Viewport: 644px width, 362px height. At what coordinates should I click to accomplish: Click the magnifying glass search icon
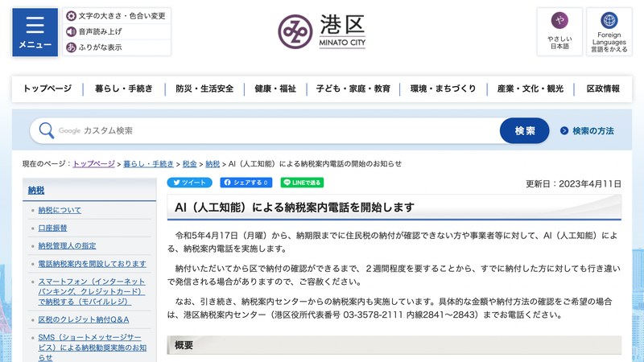point(47,130)
